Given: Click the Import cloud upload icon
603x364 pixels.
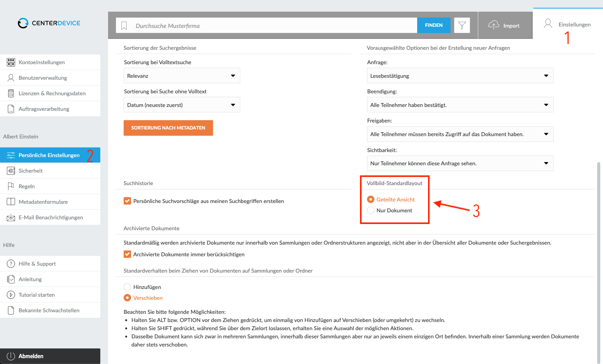Looking at the screenshot, I should point(494,25).
